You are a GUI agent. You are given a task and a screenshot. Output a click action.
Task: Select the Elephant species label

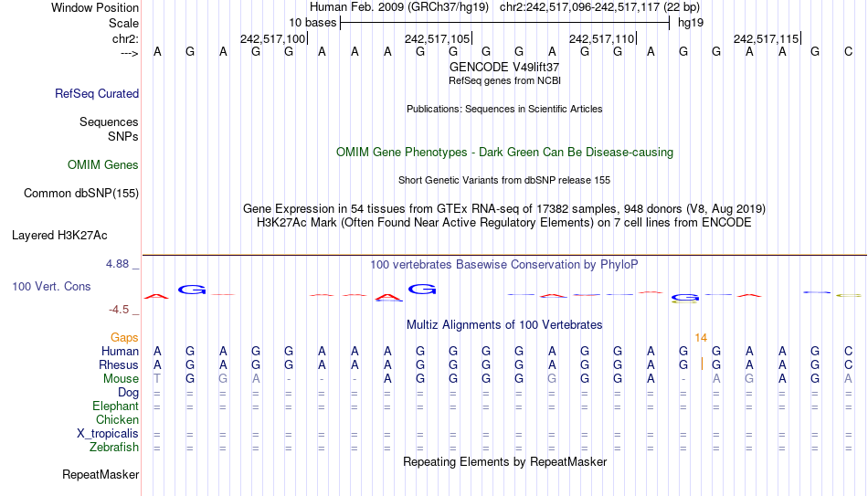point(115,406)
